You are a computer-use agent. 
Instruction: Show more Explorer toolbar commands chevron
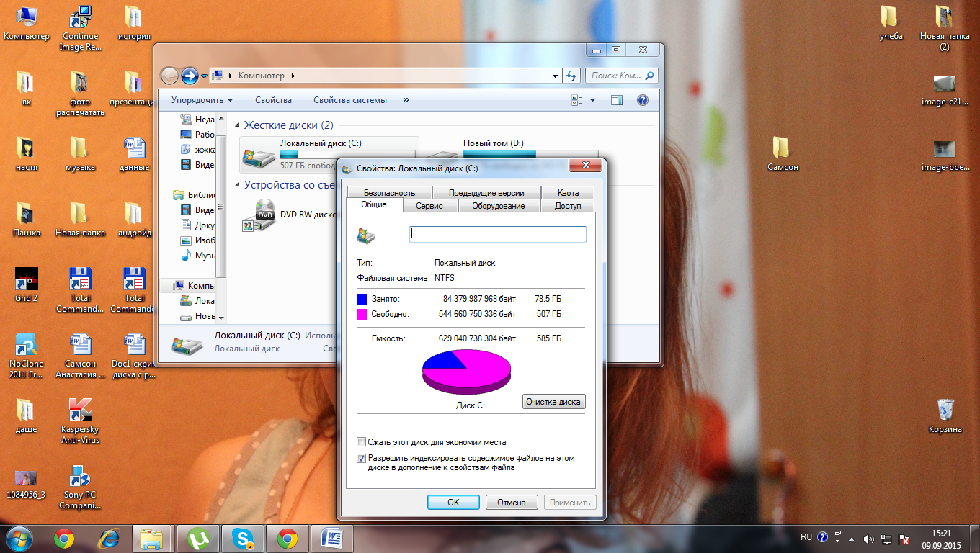click(x=406, y=100)
